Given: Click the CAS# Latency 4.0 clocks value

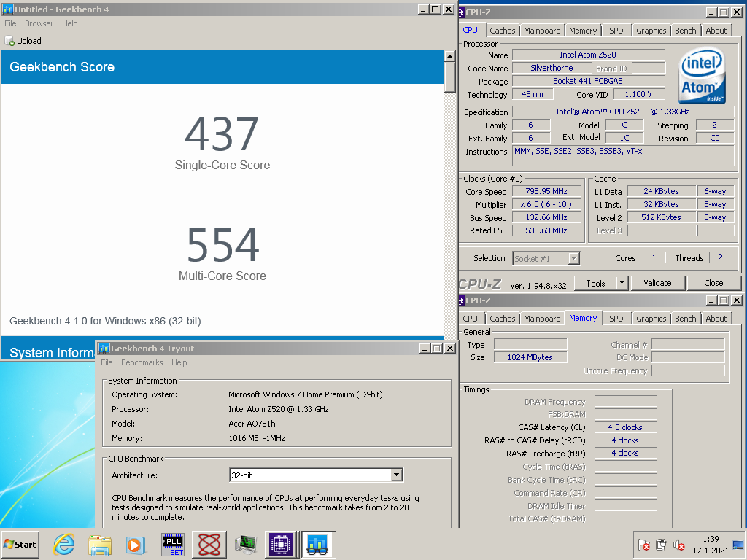Looking at the screenshot, I should coord(625,427).
